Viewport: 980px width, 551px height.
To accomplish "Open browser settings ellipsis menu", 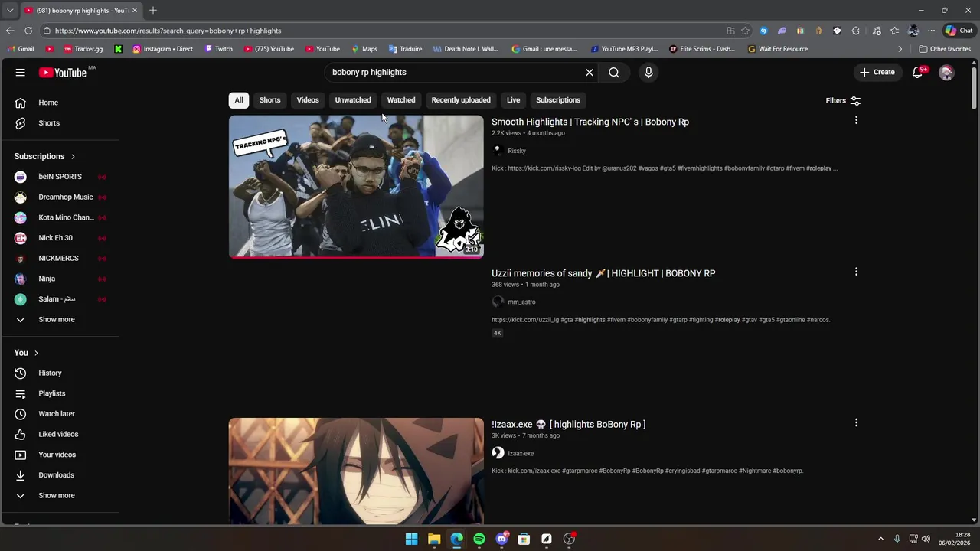I will coord(931,31).
